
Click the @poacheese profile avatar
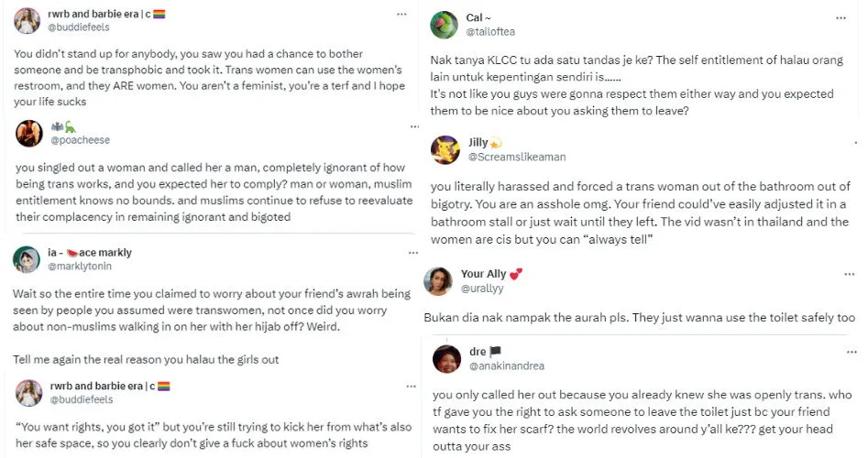[x=29, y=134]
